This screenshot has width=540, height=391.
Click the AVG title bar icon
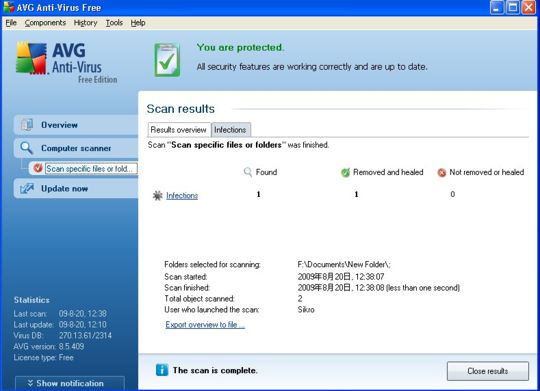[x=9, y=8]
